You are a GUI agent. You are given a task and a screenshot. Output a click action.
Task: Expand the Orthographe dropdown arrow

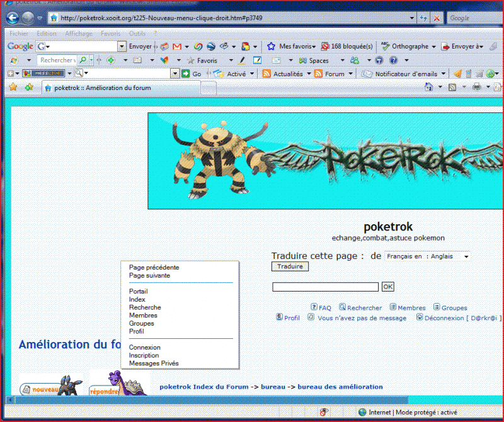(x=433, y=47)
